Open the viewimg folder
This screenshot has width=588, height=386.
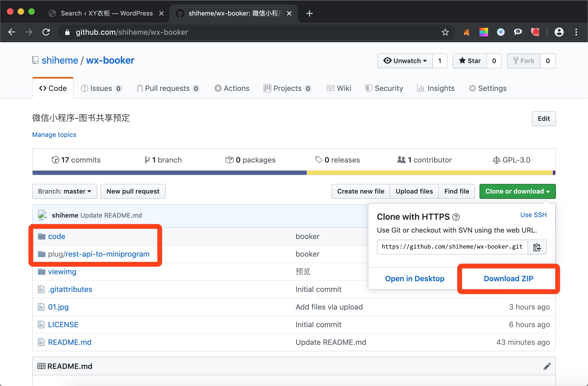(62, 272)
